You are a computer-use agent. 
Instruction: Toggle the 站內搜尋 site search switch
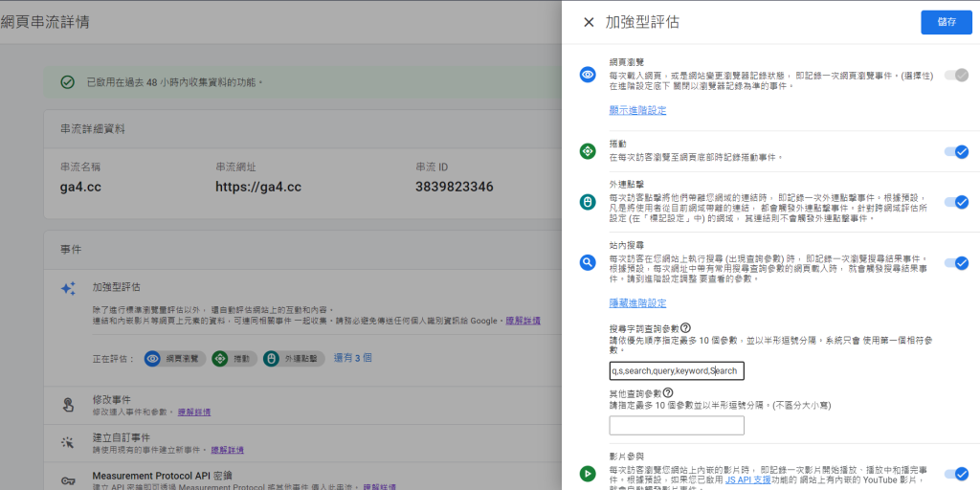pos(956,263)
